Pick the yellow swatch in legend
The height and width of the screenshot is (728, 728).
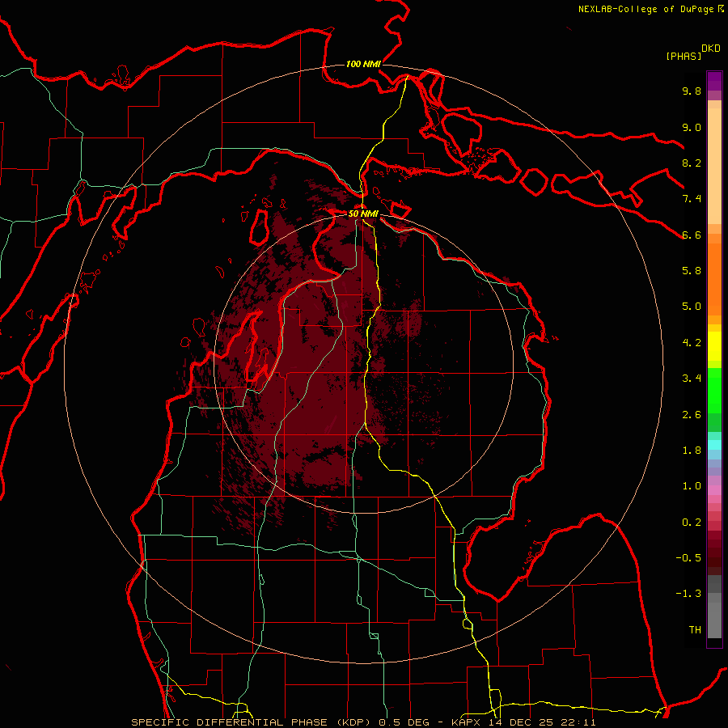click(714, 346)
